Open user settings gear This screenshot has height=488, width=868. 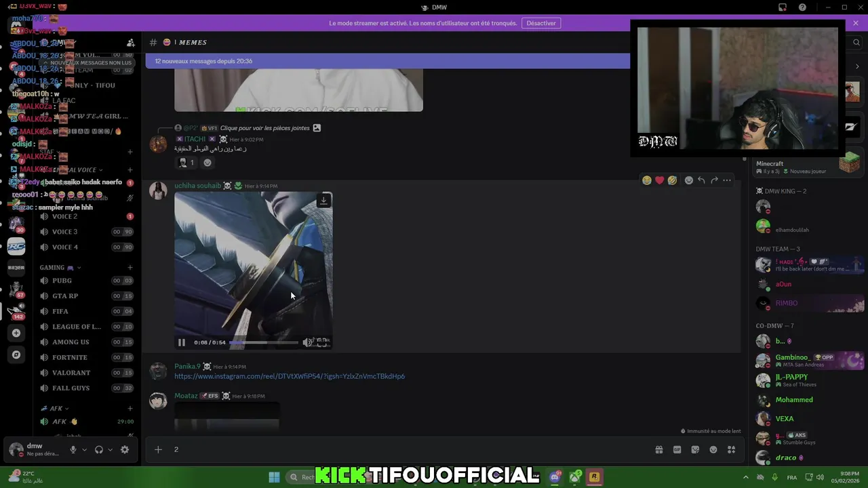pyautogui.click(x=125, y=449)
